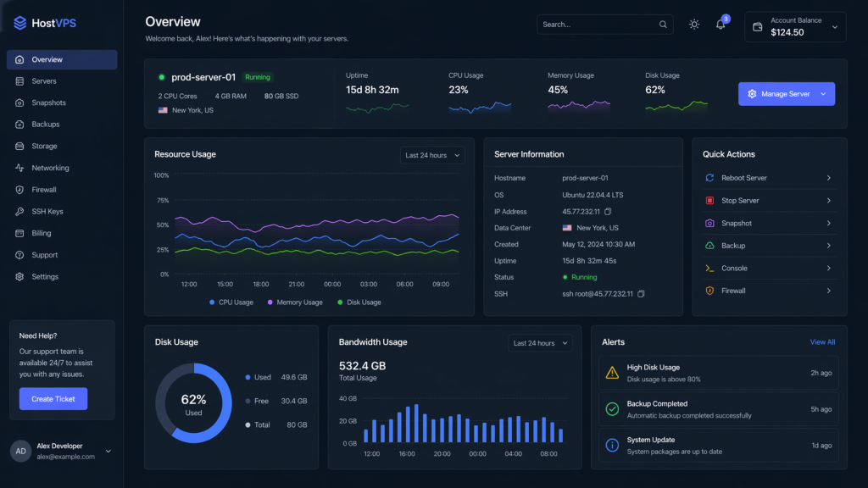Click the Billing sidebar icon

tap(21, 233)
